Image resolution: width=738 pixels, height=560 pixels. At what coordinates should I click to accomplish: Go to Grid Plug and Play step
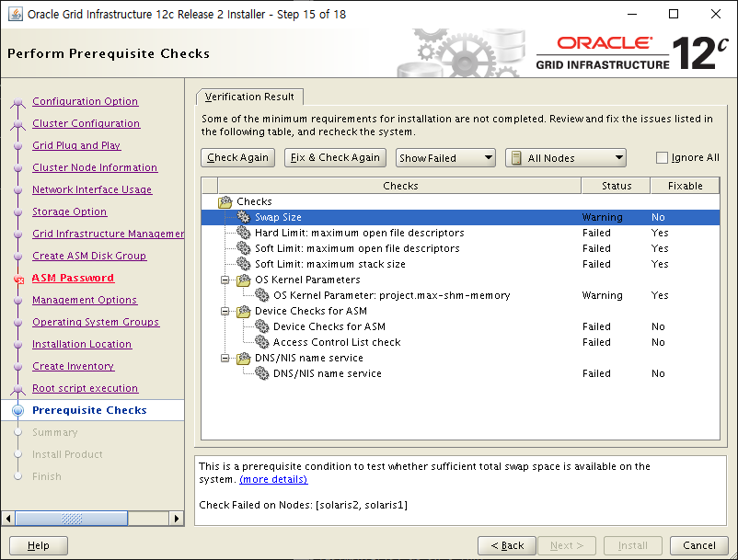point(76,145)
